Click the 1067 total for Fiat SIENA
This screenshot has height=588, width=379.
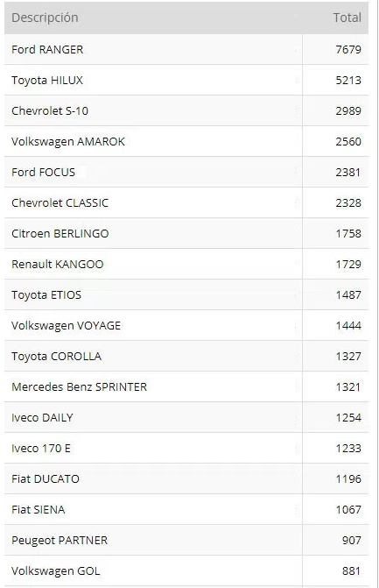[x=348, y=510]
